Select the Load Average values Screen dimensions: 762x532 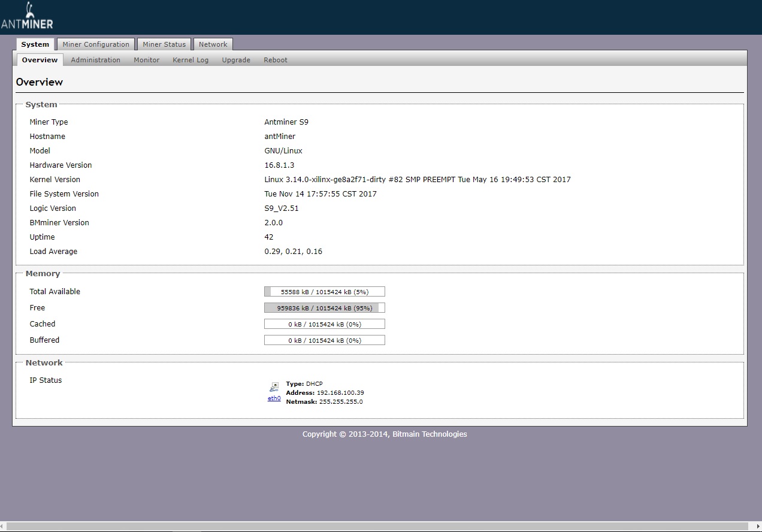294,252
